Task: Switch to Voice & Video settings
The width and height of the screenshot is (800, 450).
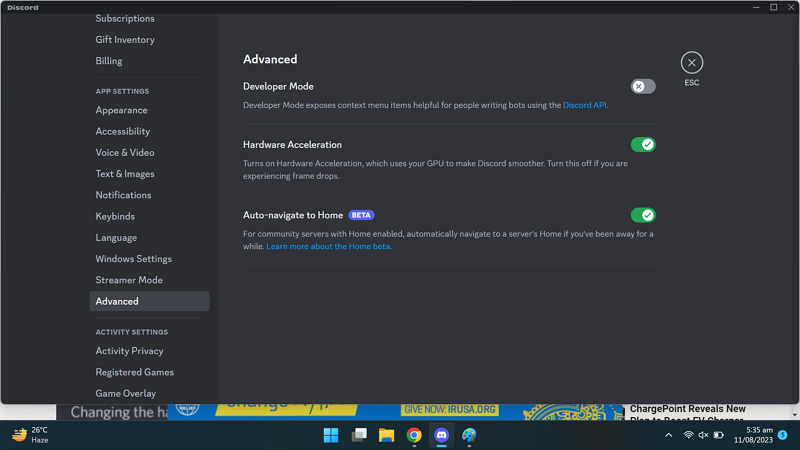Action: [x=124, y=153]
